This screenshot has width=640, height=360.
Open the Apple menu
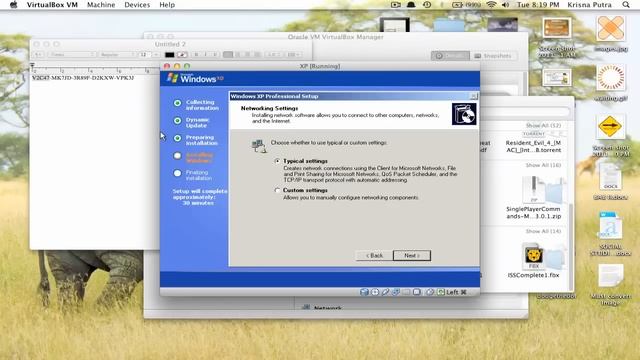click(x=13, y=5)
